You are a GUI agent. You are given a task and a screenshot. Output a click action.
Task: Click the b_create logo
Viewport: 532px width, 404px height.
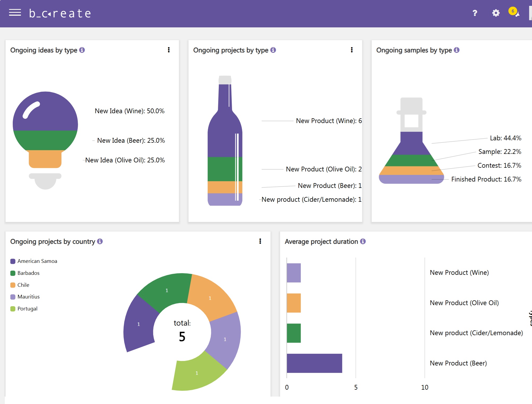[60, 13]
